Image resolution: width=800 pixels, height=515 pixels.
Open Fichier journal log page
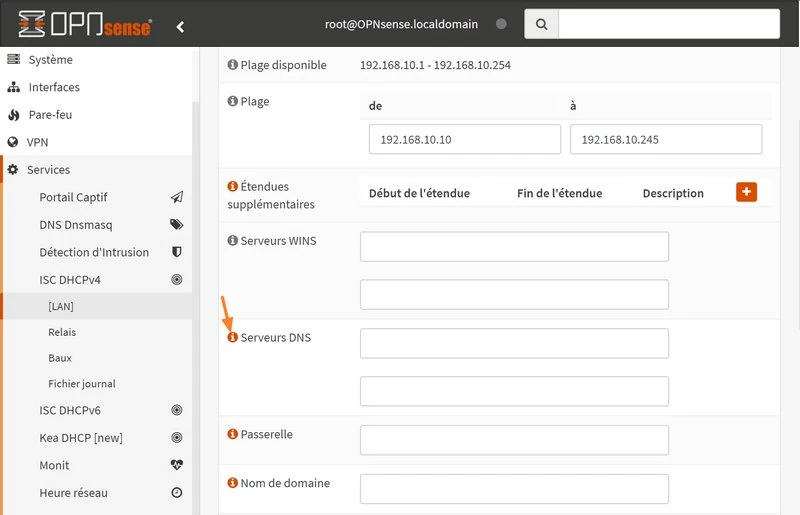pos(82,384)
